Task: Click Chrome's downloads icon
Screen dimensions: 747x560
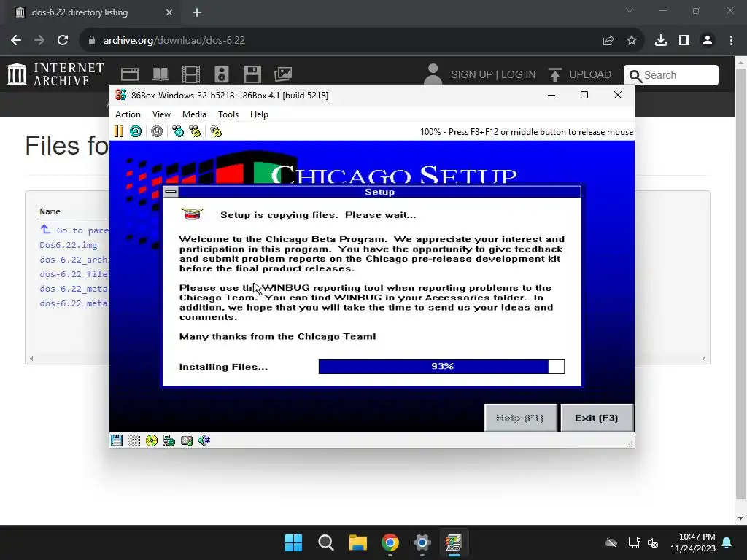Action: [660, 41]
